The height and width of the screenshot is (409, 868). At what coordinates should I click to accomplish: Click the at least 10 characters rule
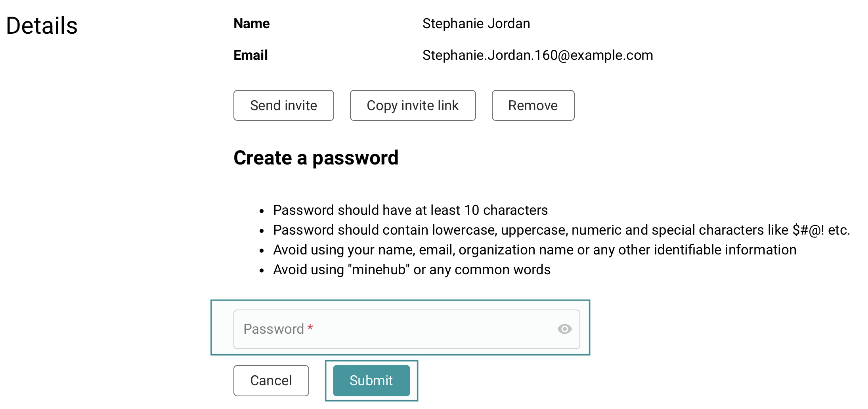(x=410, y=210)
